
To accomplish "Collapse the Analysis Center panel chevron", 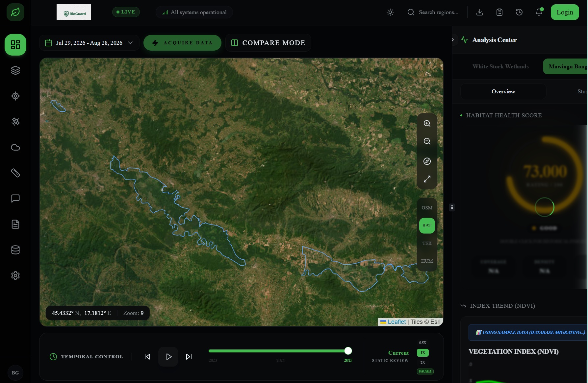I will tap(453, 40).
